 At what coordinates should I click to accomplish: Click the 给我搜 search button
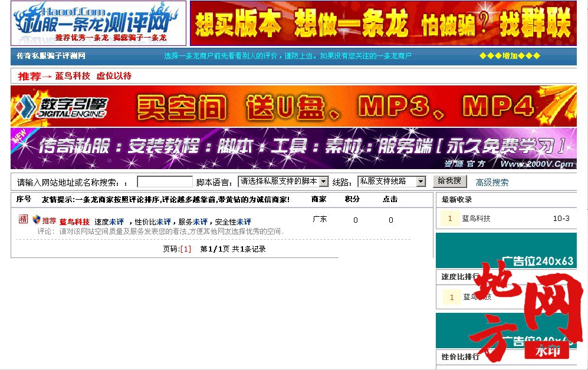tap(449, 181)
